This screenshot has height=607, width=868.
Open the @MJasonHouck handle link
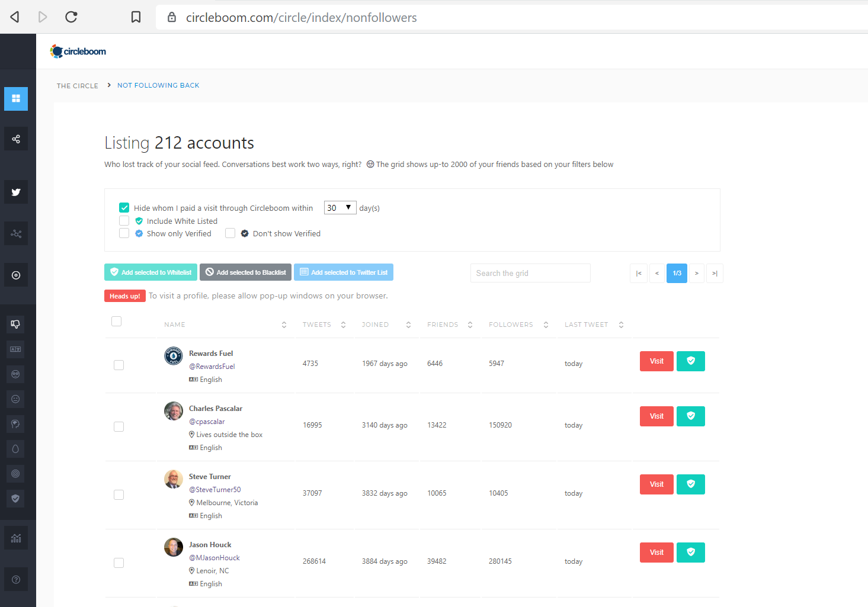click(x=214, y=558)
